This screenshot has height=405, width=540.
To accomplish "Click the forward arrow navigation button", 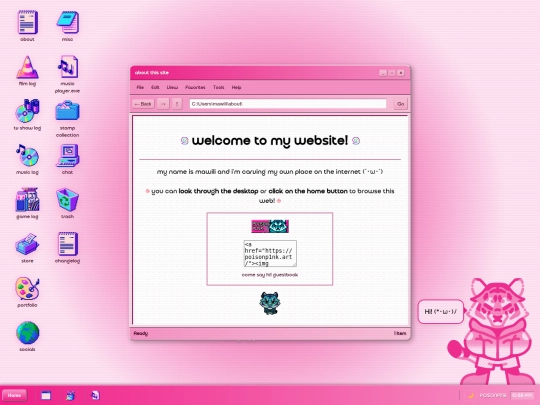I will (163, 104).
